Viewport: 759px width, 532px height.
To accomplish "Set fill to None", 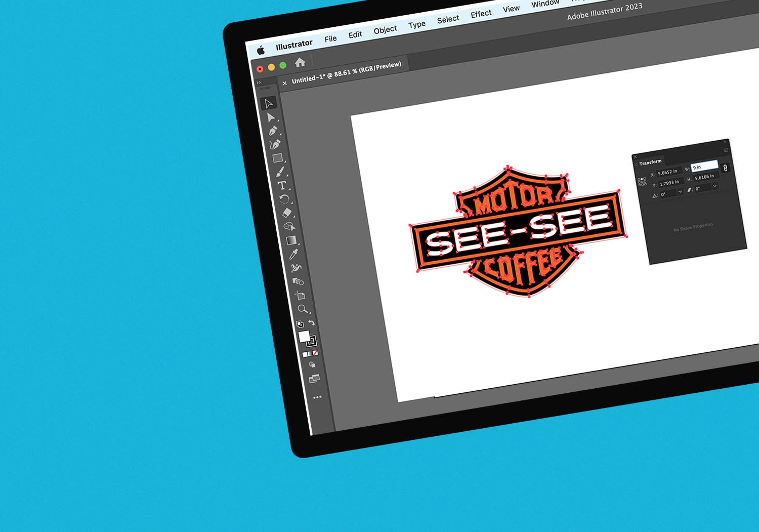I will (x=315, y=353).
